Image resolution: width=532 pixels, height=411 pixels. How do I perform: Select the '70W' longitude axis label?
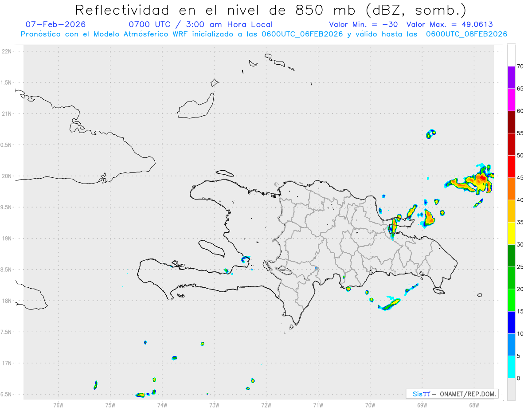point(370,404)
